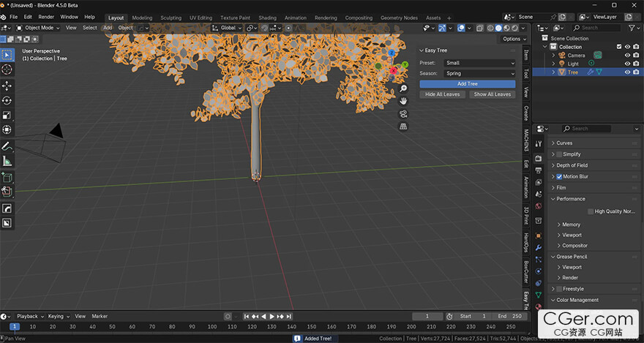Click the Add Tree button

pyautogui.click(x=467, y=84)
